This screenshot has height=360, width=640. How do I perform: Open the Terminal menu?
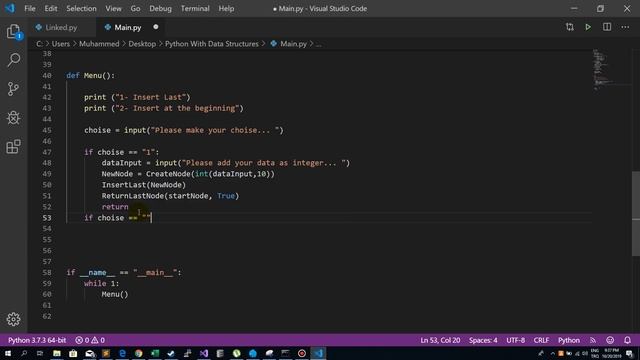(x=195, y=9)
